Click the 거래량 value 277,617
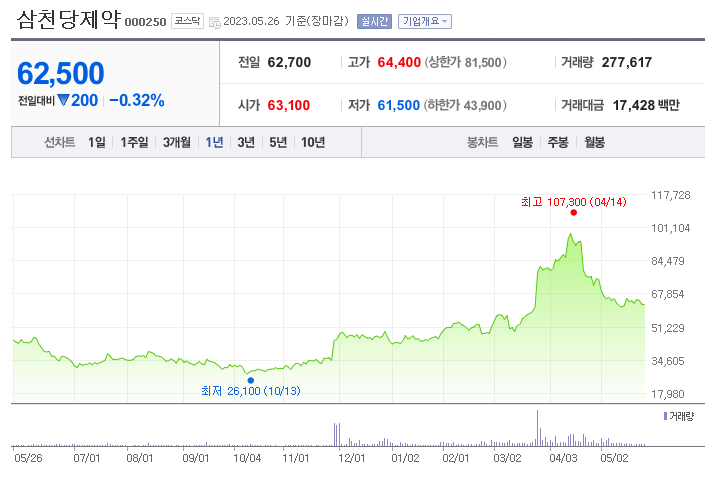 point(627,62)
